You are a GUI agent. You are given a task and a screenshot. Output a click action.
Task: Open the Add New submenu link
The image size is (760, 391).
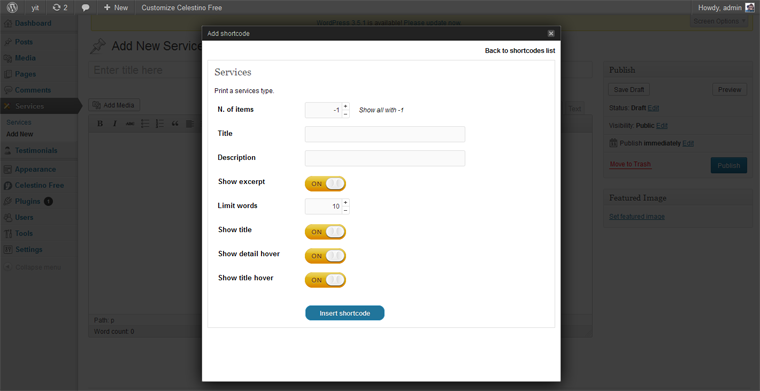tap(19, 134)
